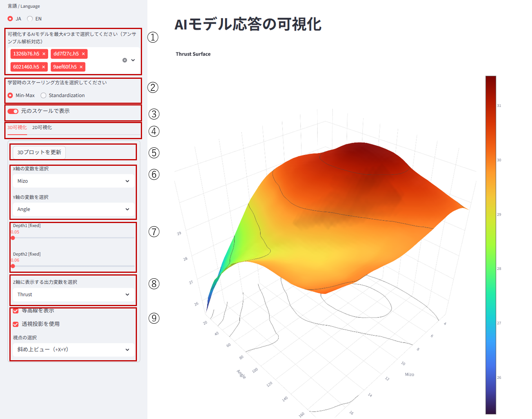The height and width of the screenshot is (419, 532).
Task: Open the X-axis variable dropdown showing Mizo
Action: pos(73,181)
